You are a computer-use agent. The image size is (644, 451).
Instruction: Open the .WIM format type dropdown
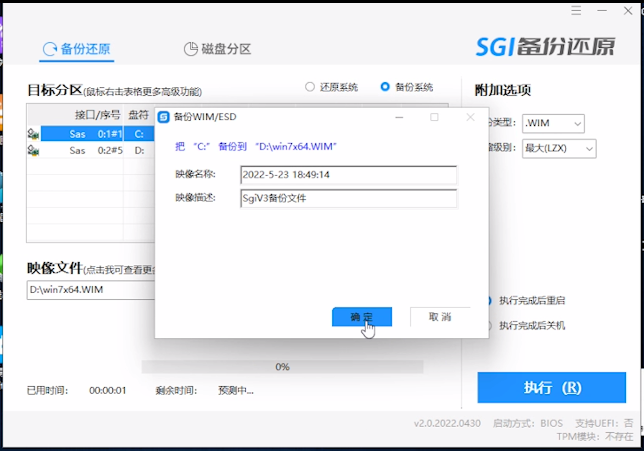[x=552, y=123]
